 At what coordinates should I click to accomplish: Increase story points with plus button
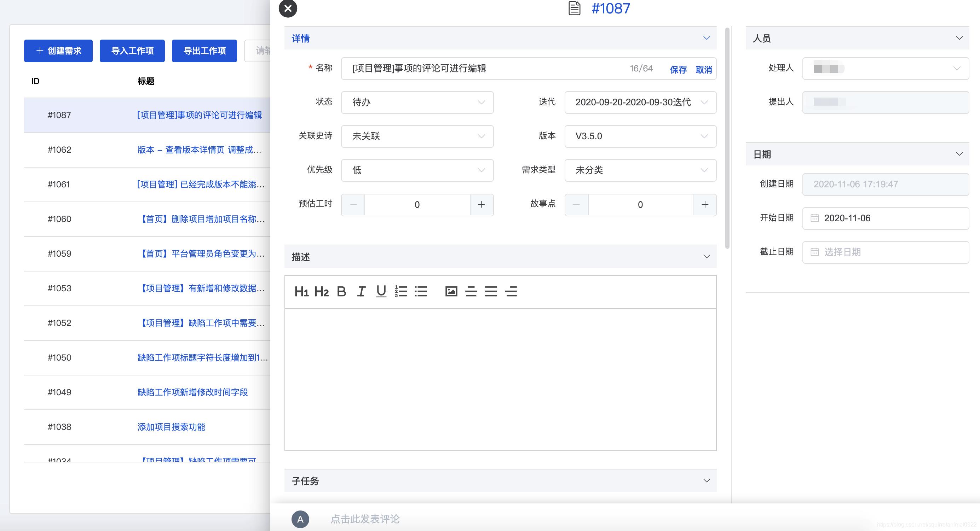pyautogui.click(x=704, y=205)
